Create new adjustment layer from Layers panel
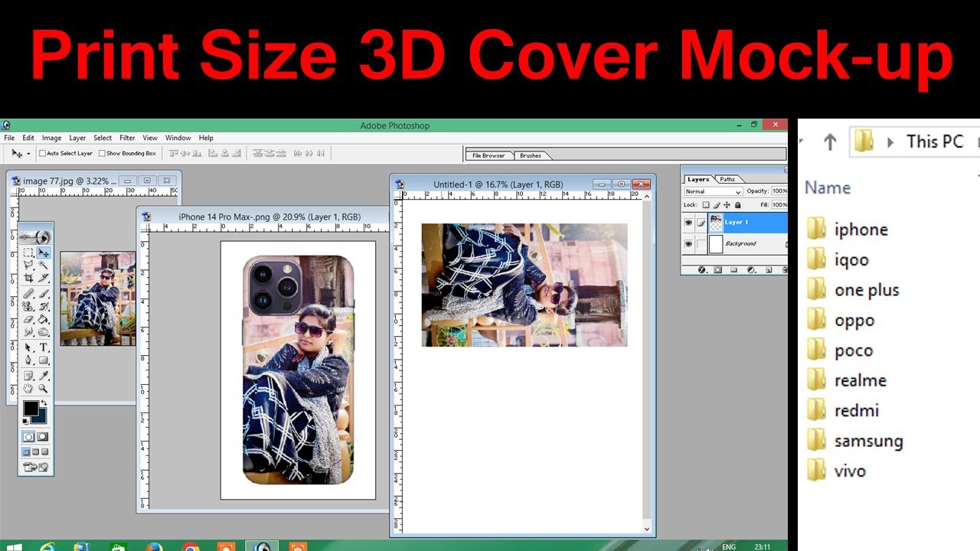The height and width of the screenshot is (551, 980). (751, 269)
